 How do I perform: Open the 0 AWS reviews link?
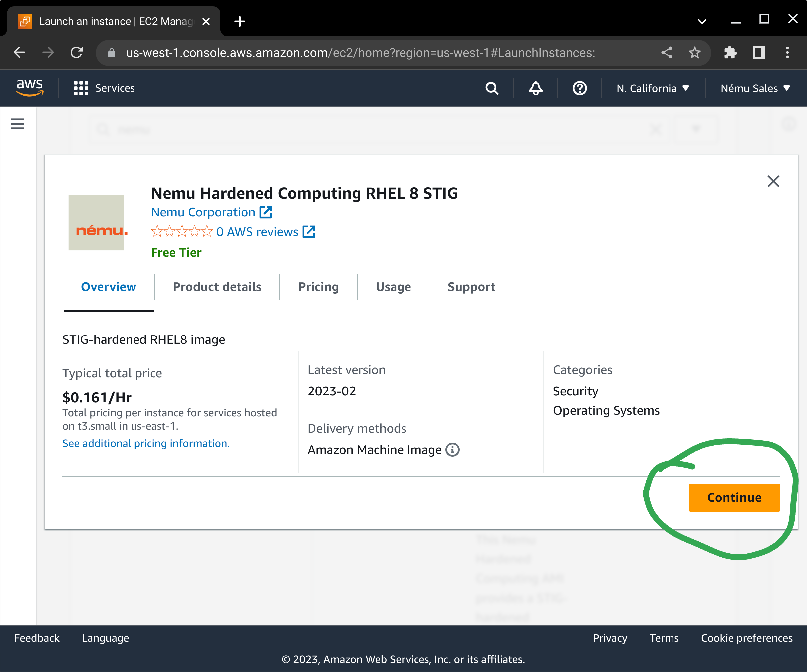(x=257, y=232)
